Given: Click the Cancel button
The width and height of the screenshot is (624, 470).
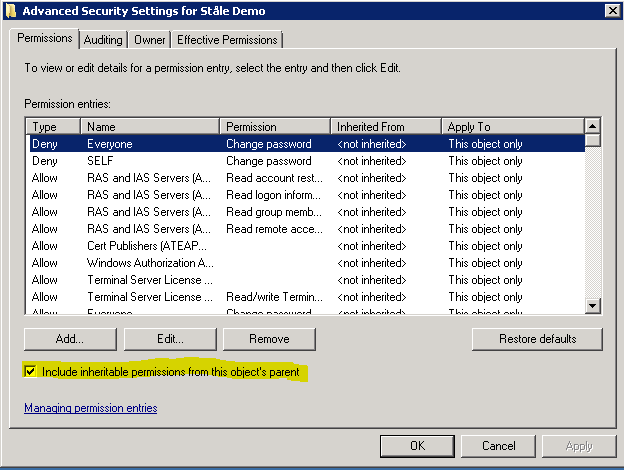Looking at the screenshot, I should pyautogui.click(x=498, y=446).
